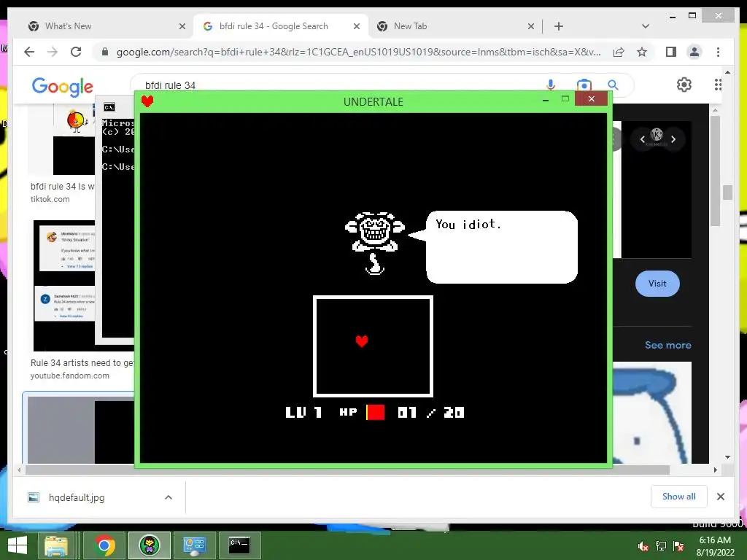This screenshot has width=747, height=560.
Task: Open the hqdefault.jpg download
Action: pyautogui.click(x=77, y=497)
